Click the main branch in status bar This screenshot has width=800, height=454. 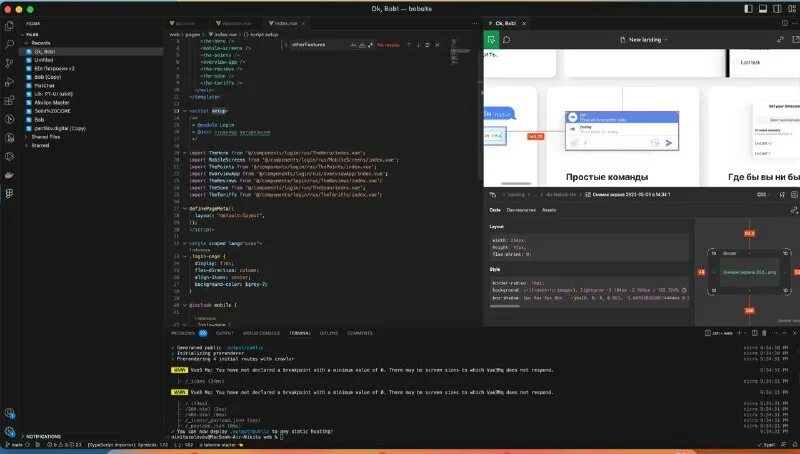pyautogui.click(x=14, y=445)
